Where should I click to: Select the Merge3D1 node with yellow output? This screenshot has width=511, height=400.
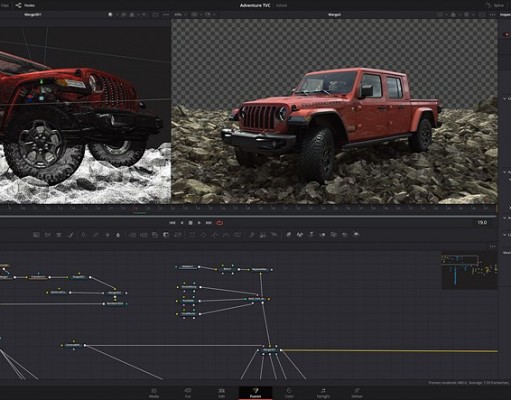[270, 350]
